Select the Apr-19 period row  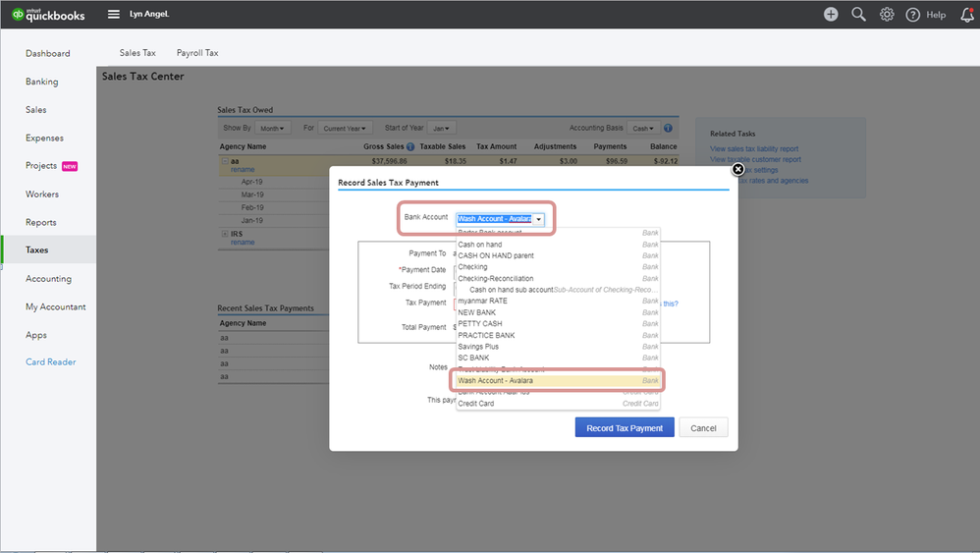(252, 182)
